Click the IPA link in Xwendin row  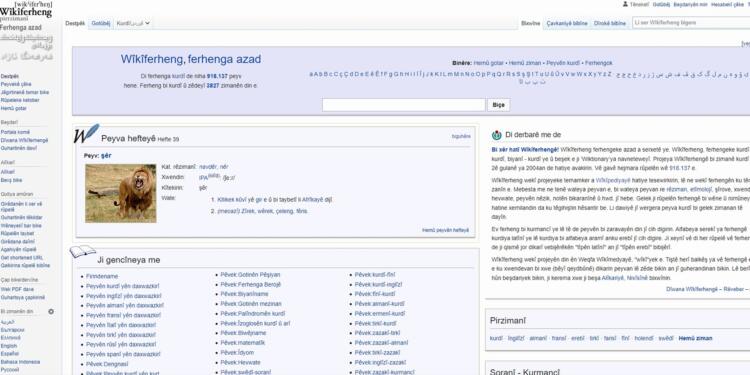[x=203, y=177]
